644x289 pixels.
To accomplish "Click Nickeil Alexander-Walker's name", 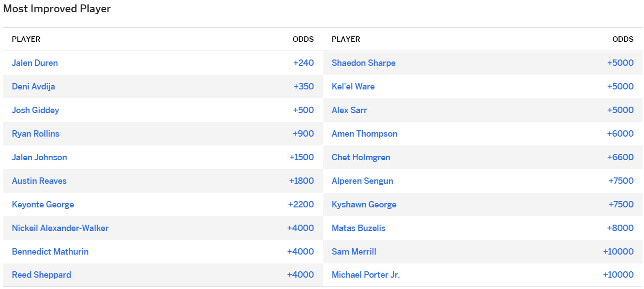I will pyautogui.click(x=60, y=228).
